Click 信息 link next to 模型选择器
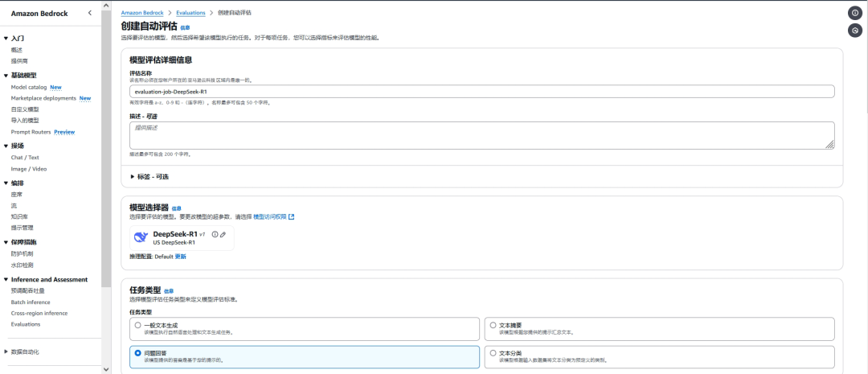868x374 pixels. coord(176,208)
